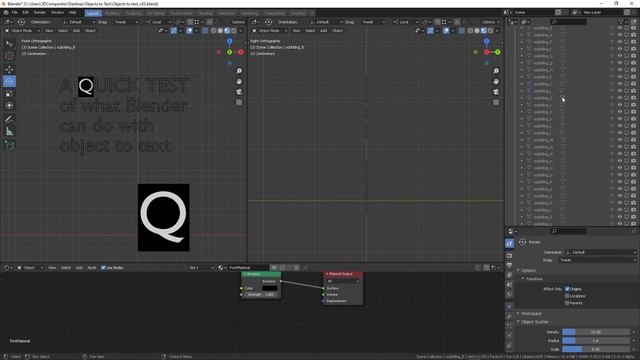Set rendered shading in left viewport
The height and width of the screenshot is (360, 640).
[233, 31]
